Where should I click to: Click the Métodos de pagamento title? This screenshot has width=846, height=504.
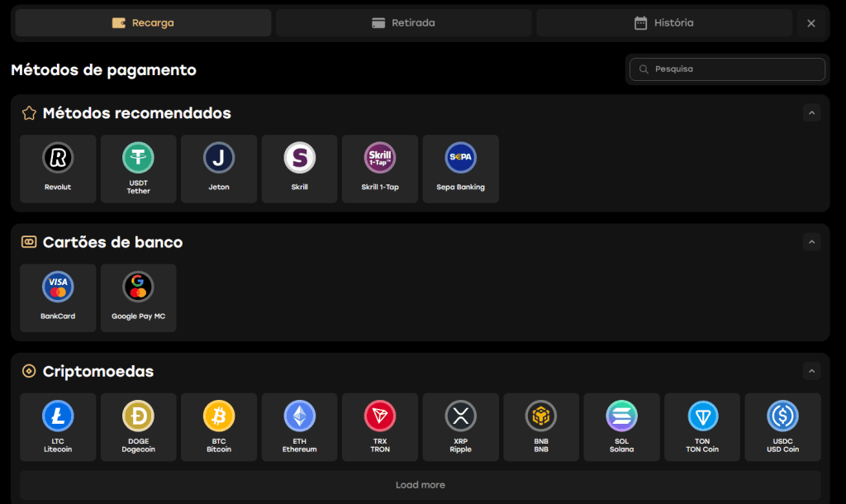(x=103, y=70)
